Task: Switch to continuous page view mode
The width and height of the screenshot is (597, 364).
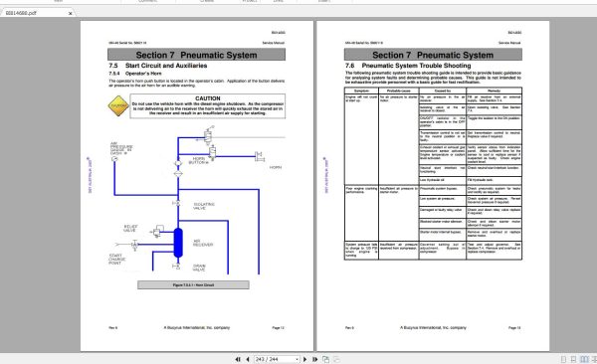Action: [x=573, y=359]
